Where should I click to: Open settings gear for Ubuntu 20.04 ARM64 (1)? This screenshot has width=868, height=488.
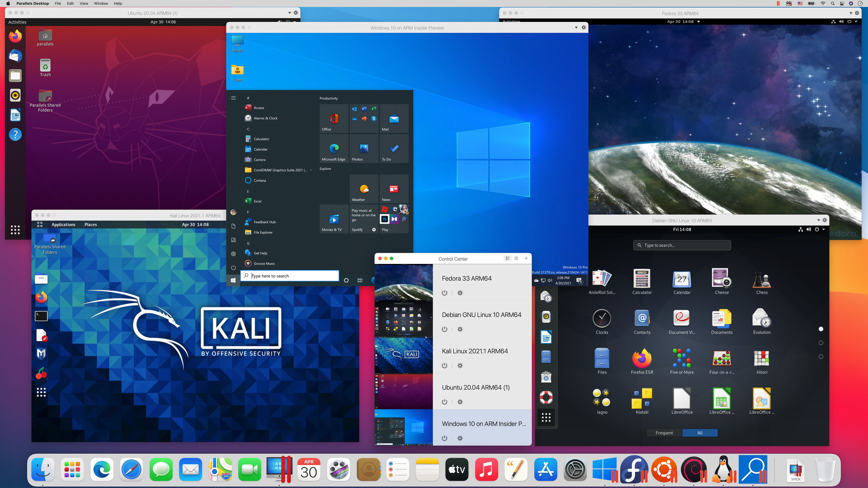pos(460,402)
